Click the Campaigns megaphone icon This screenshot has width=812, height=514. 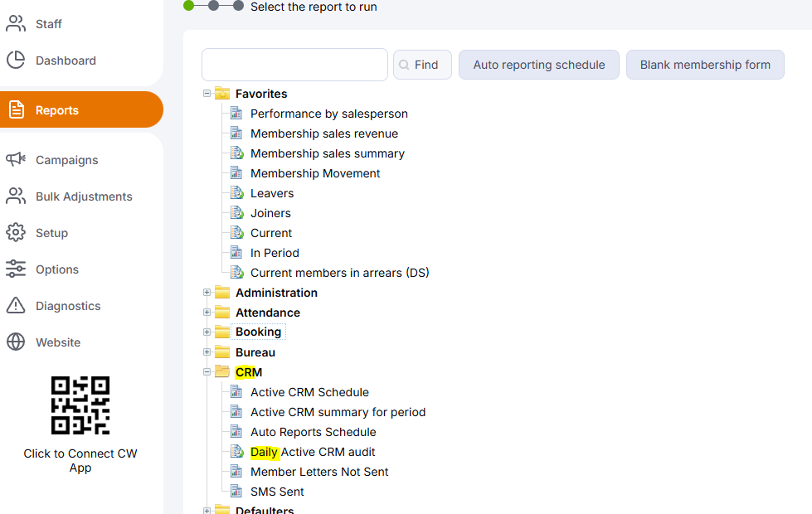[x=16, y=159]
